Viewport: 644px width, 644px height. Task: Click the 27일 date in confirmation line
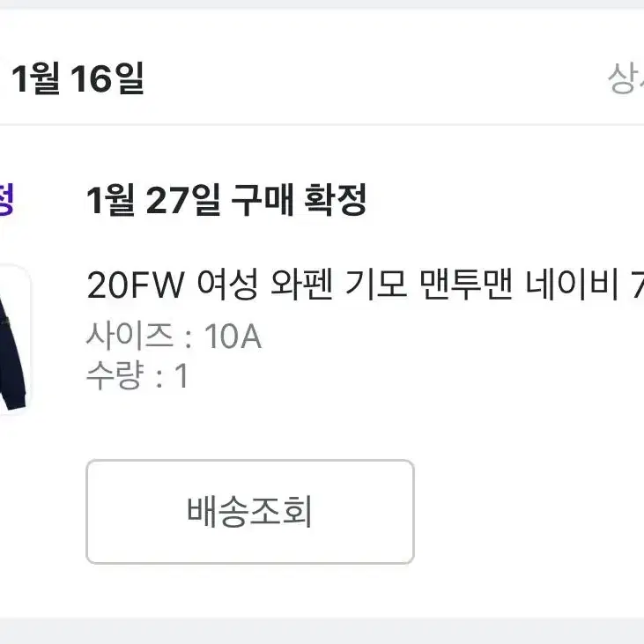[183, 200]
